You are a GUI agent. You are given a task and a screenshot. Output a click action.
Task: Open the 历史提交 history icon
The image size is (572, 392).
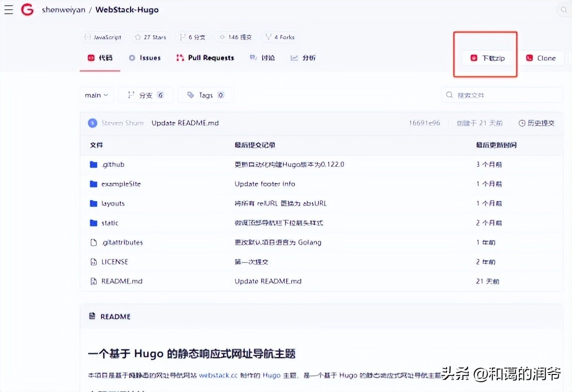[522, 123]
